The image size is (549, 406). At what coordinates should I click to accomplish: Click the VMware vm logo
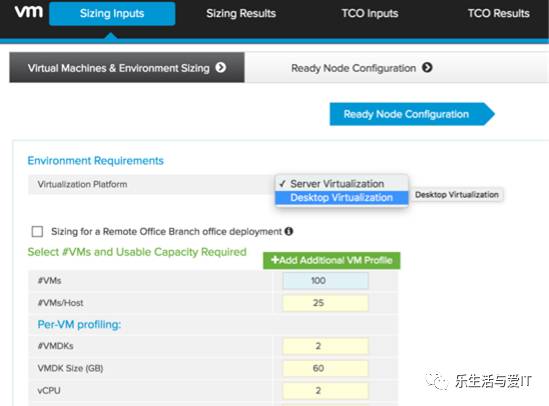tap(29, 11)
